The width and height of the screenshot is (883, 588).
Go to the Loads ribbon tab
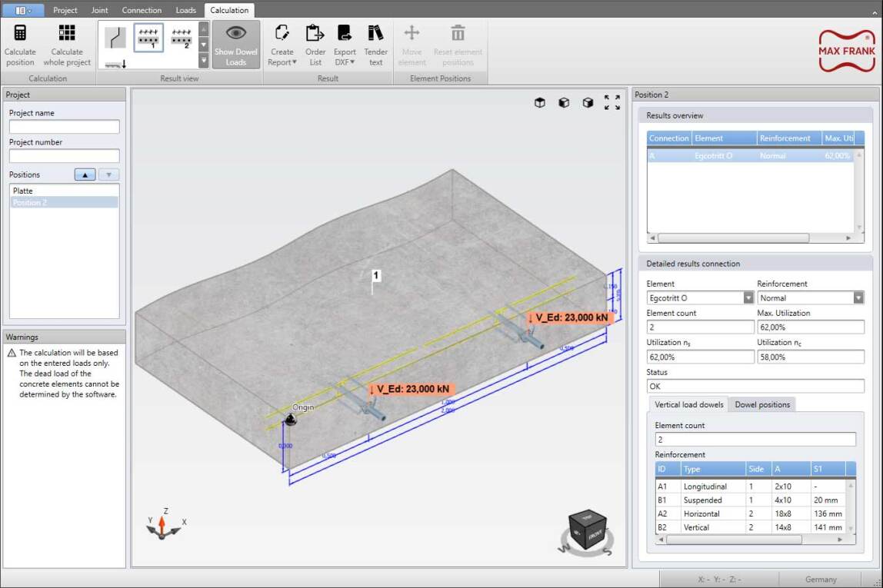(186, 10)
